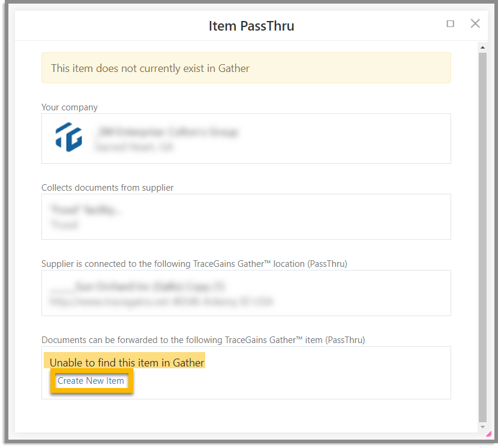This screenshot has width=498, height=448.
Task: Click the Item PassThru title
Action: tap(251, 26)
